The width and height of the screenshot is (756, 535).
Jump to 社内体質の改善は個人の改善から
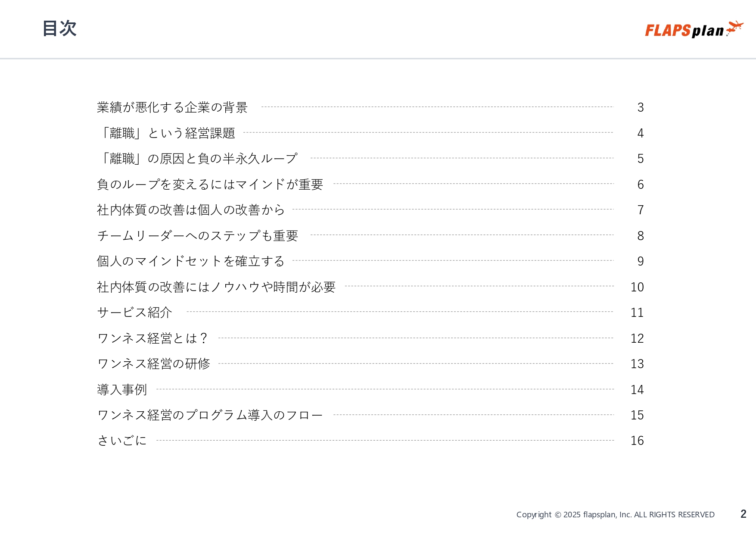point(191,210)
